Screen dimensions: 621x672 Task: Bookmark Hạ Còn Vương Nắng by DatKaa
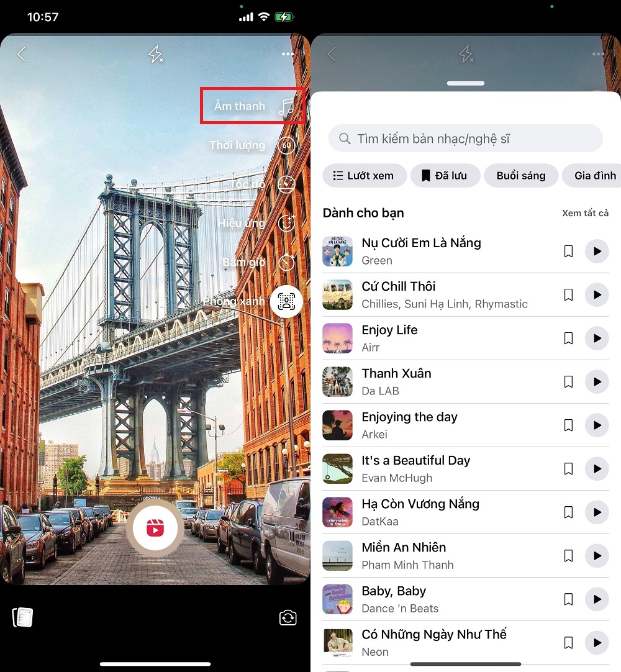coord(568,512)
